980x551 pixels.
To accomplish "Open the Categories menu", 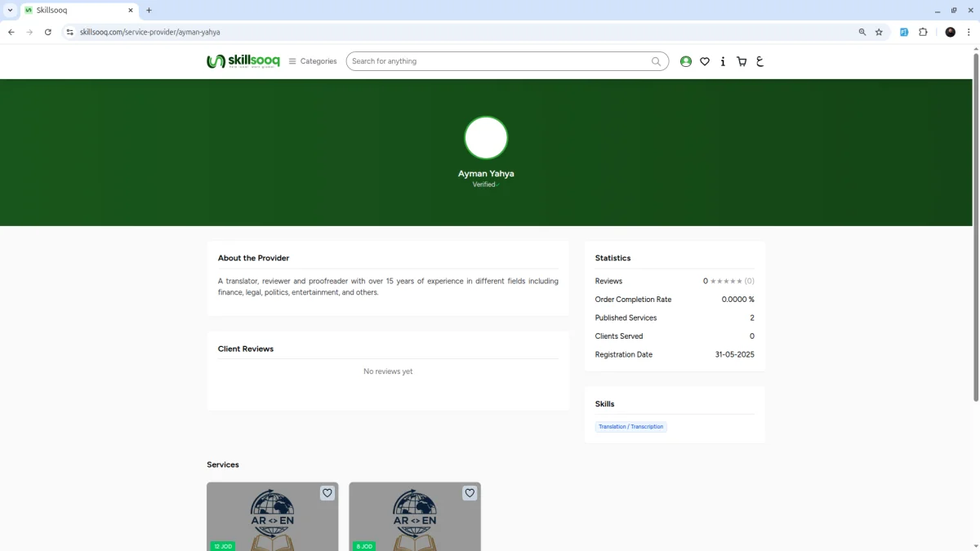I will (x=313, y=61).
